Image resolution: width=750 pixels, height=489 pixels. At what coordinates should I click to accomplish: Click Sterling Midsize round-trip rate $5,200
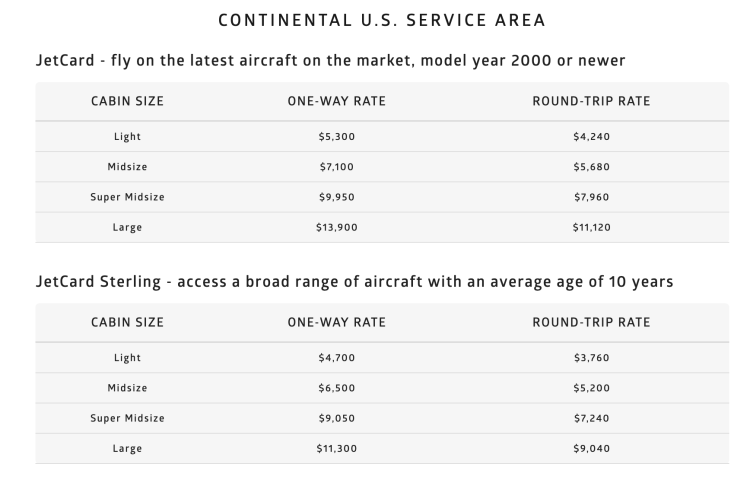coord(591,387)
